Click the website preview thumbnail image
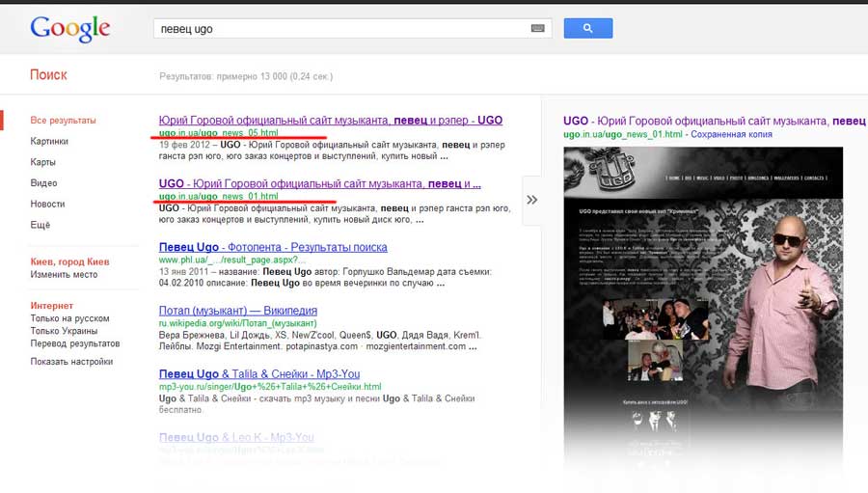This screenshot has height=493, width=868. [x=703, y=311]
